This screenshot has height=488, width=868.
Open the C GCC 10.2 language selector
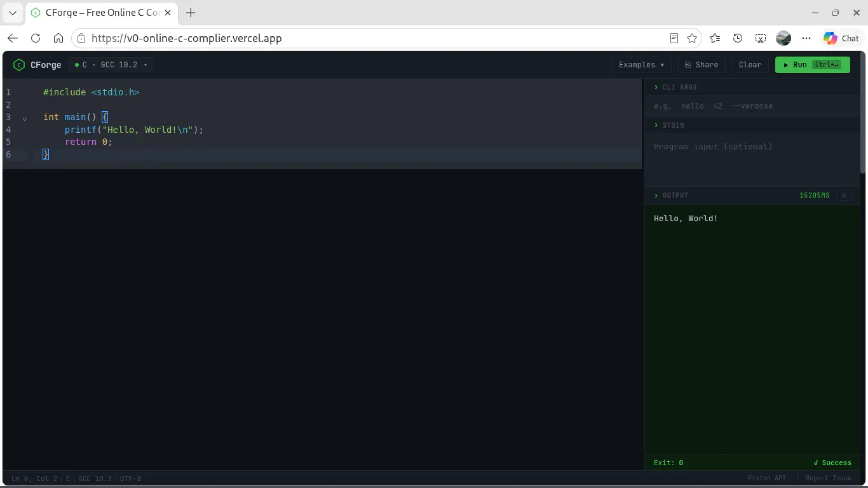pyautogui.click(x=111, y=65)
